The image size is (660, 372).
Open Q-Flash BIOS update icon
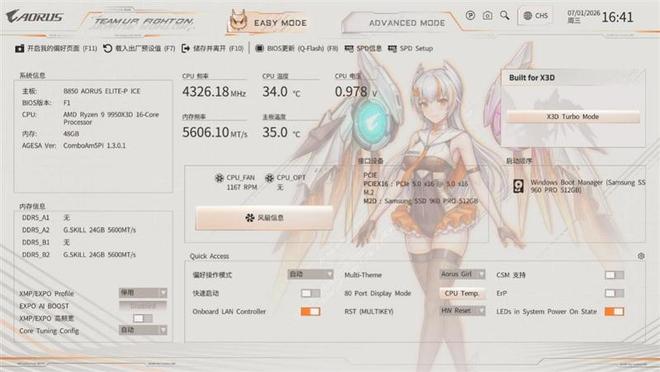pyautogui.click(x=259, y=48)
